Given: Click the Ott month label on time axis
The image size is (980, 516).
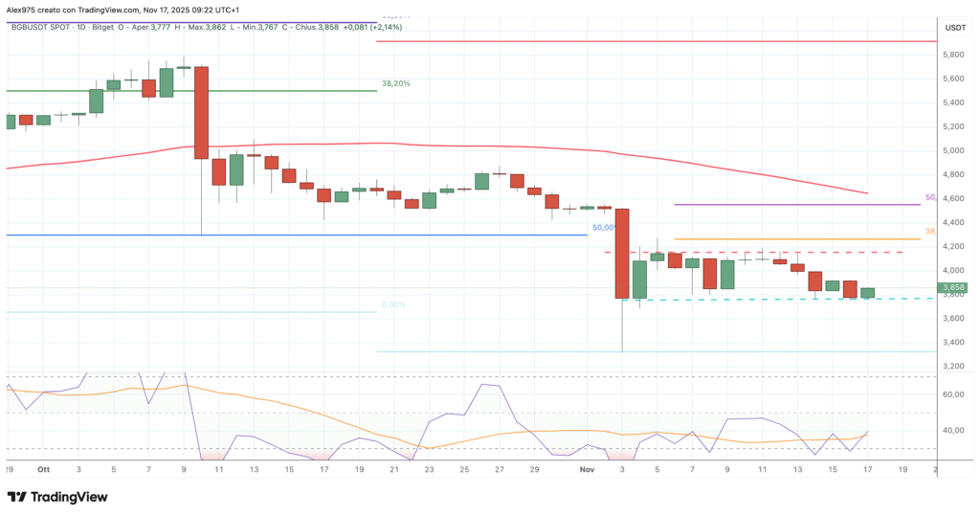Looking at the screenshot, I should click(43, 469).
